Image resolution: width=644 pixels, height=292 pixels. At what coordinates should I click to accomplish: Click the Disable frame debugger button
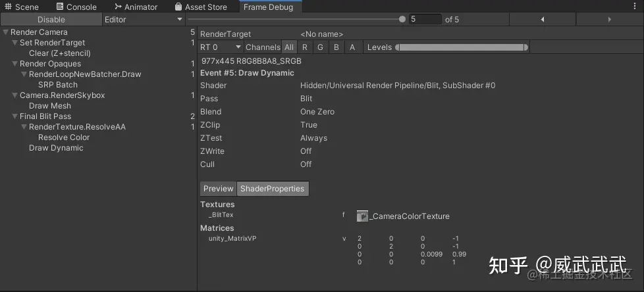coord(51,19)
